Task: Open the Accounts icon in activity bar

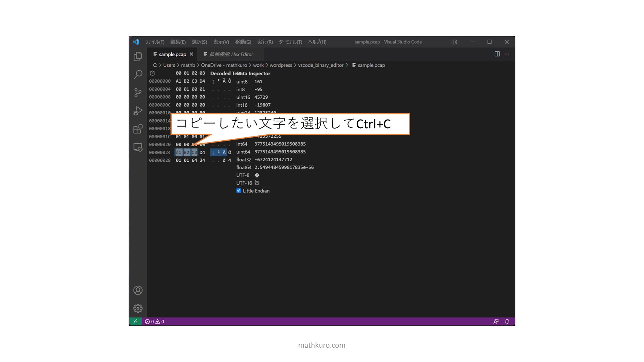Action: [138, 290]
